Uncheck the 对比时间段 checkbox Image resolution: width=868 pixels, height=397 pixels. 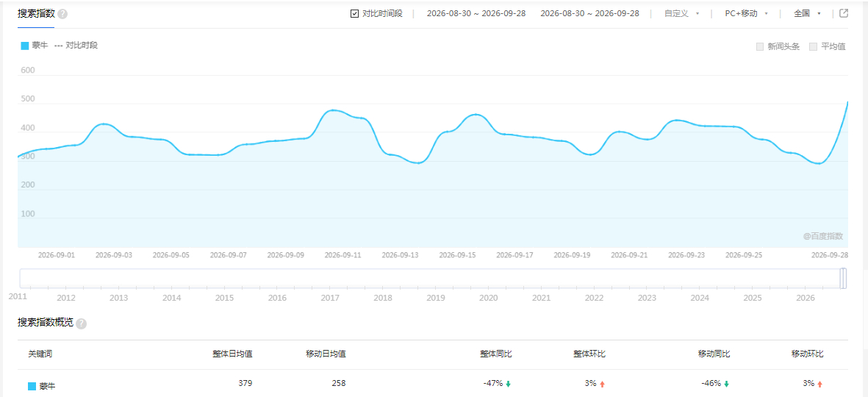pos(355,13)
